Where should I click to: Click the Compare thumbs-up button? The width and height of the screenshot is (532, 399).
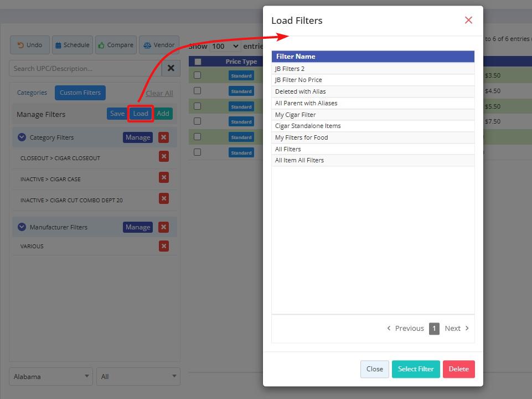pyautogui.click(x=116, y=45)
